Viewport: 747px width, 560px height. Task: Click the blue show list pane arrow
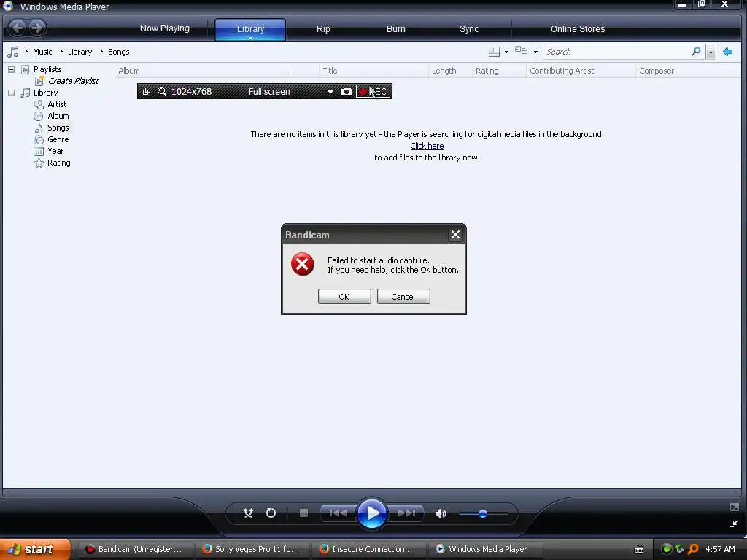727,52
